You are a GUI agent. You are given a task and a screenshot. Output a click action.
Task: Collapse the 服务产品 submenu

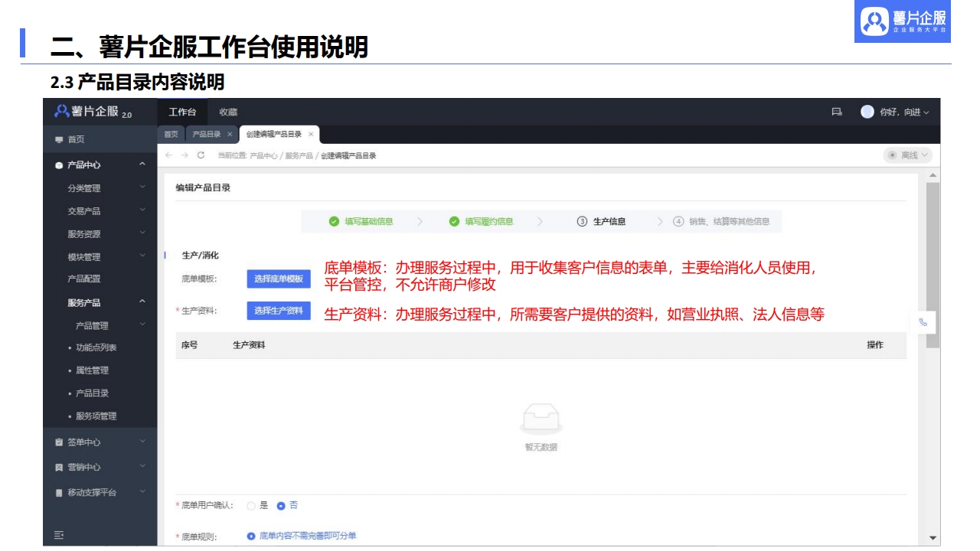[142, 302]
